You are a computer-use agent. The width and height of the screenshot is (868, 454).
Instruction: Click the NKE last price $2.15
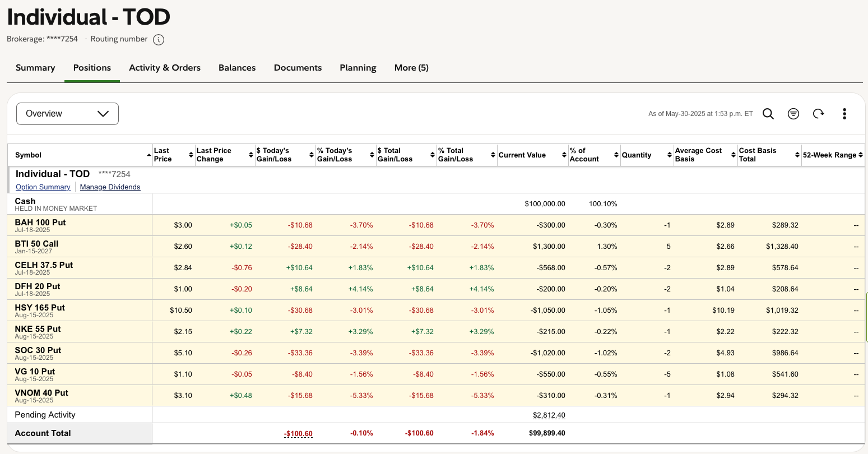coord(183,332)
